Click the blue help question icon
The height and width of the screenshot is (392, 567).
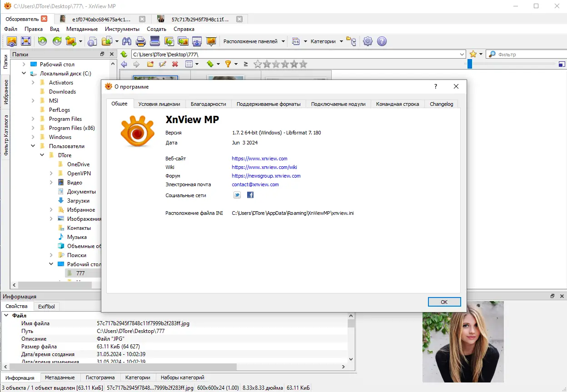(x=382, y=41)
